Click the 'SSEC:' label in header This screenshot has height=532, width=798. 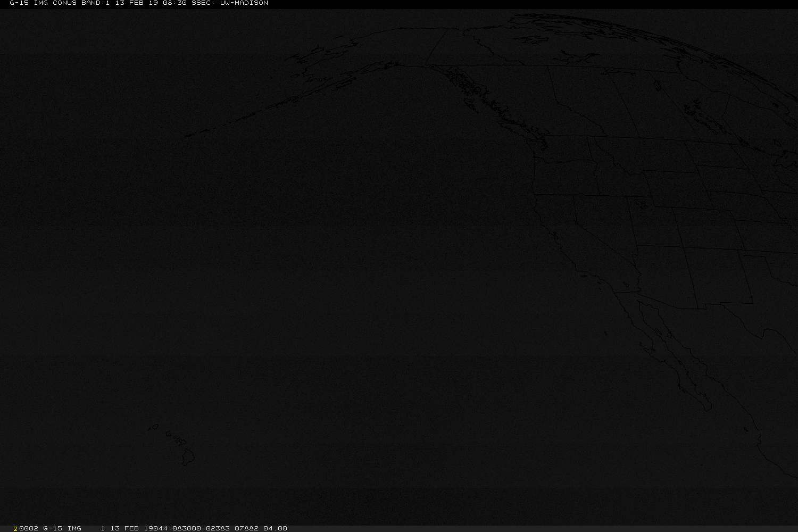[203, 3]
